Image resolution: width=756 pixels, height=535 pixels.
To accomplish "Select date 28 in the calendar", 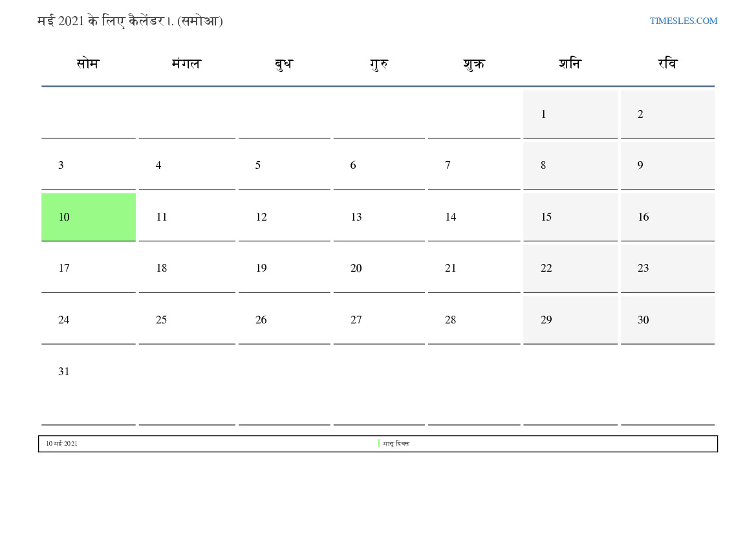I will pyautogui.click(x=450, y=320).
